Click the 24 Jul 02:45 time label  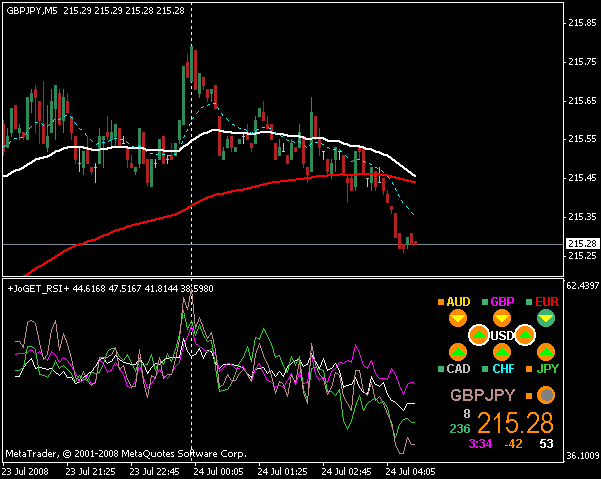(x=346, y=471)
